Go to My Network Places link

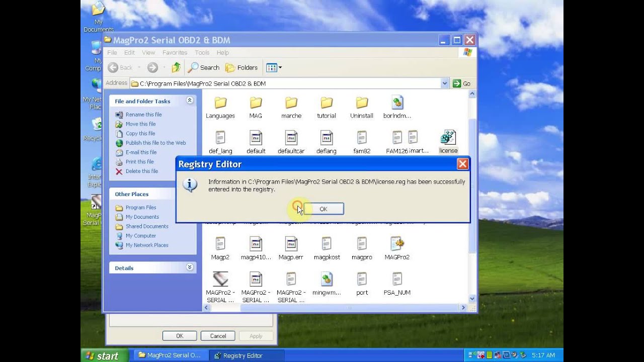click(x=147, y=245)
